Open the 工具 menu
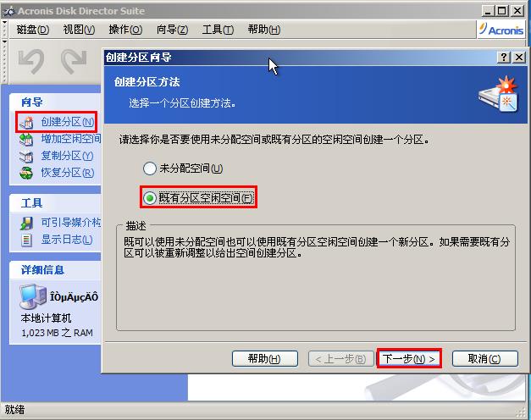 coord(218,30)
